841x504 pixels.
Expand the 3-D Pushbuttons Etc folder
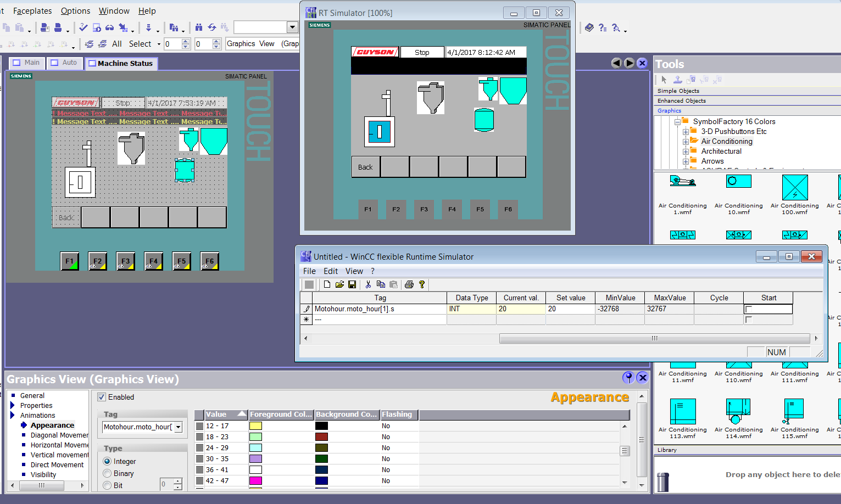point(686,132)
